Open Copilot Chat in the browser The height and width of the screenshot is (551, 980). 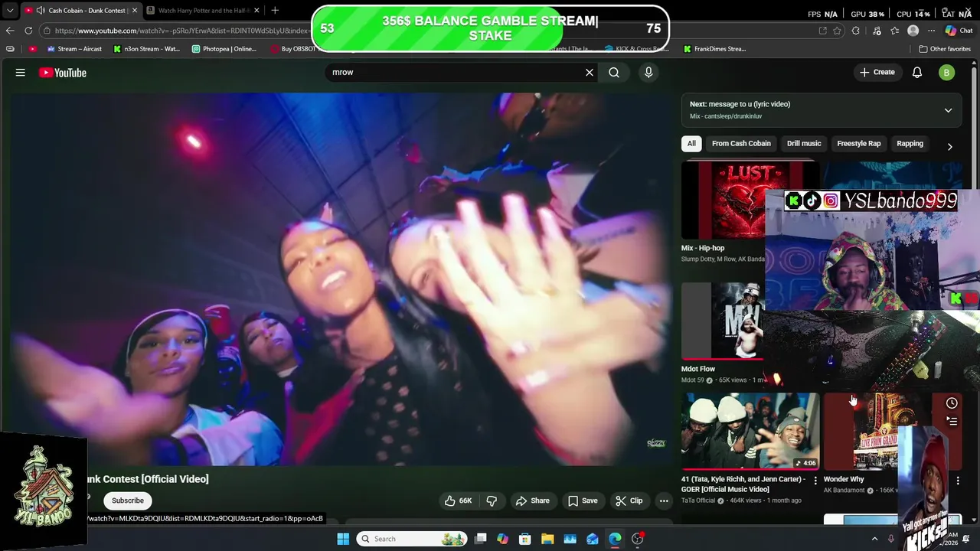[959, 31]
